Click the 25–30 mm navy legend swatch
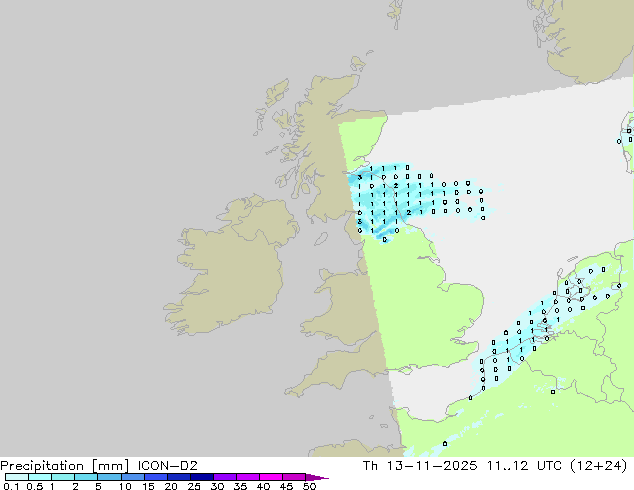 click(x=202, y=477)
